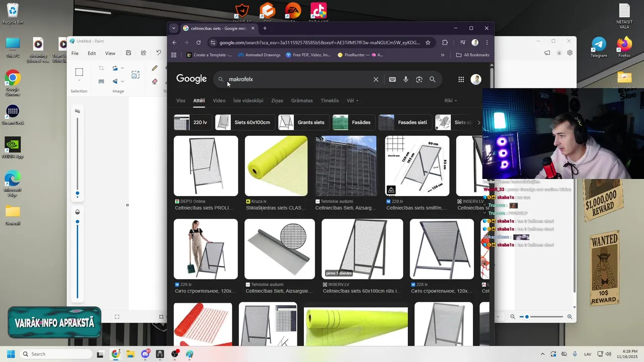This screenshot has height=362, width=644.
Task: Click the Save icon in Paint
Action: click(129, 53)
